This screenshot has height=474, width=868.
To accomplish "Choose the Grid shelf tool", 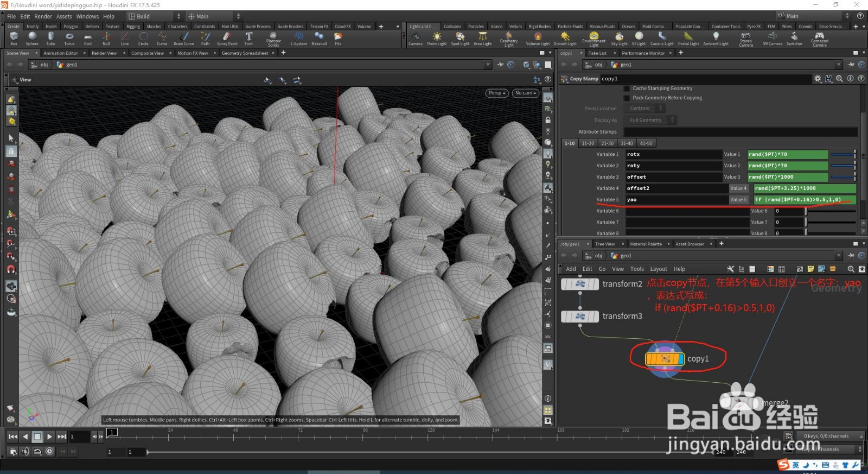I will (88, 39).
